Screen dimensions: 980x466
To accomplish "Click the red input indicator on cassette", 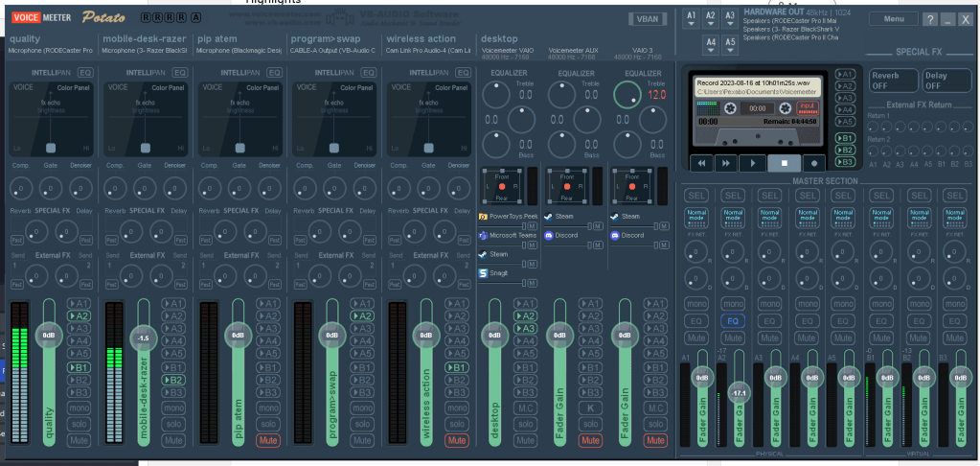I will [x=809, y=107].
